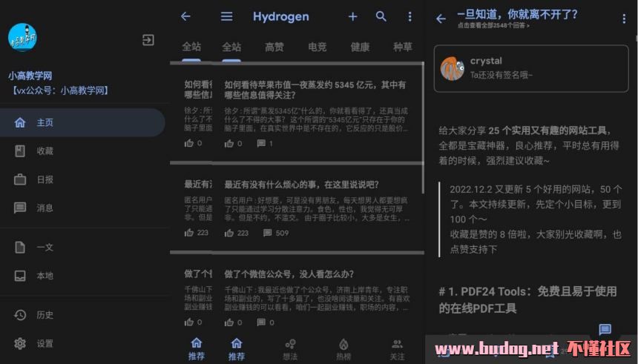Screen dimensions: 638x364
Task: Open 关注 in bottom navigation
Action: pos(397,350)
